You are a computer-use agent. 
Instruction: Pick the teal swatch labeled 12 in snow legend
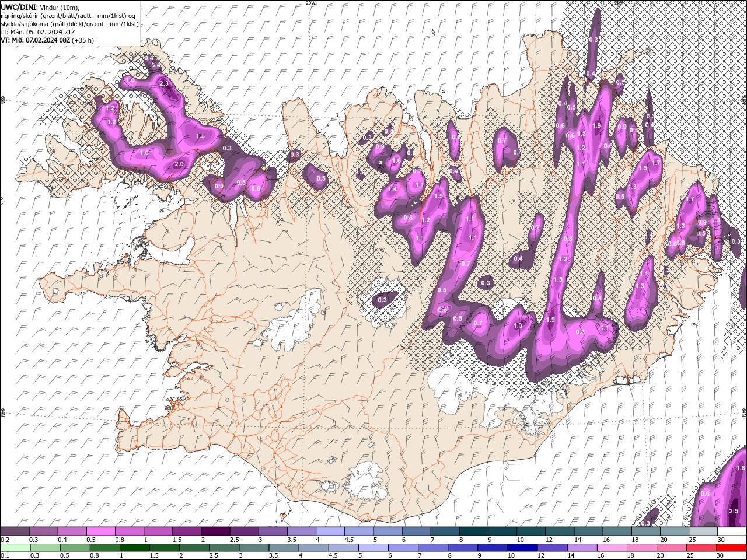click(x=560, y=531)
